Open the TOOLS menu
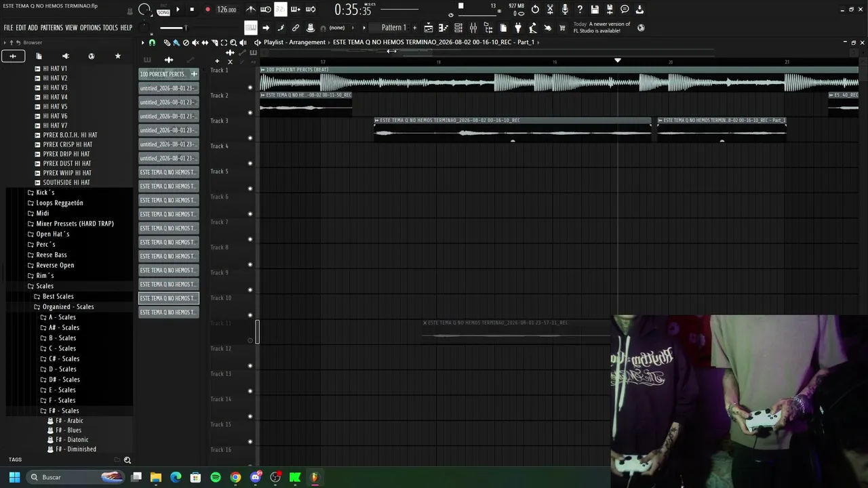The width and height of the screenshot is (868, 488). (111, 28)
